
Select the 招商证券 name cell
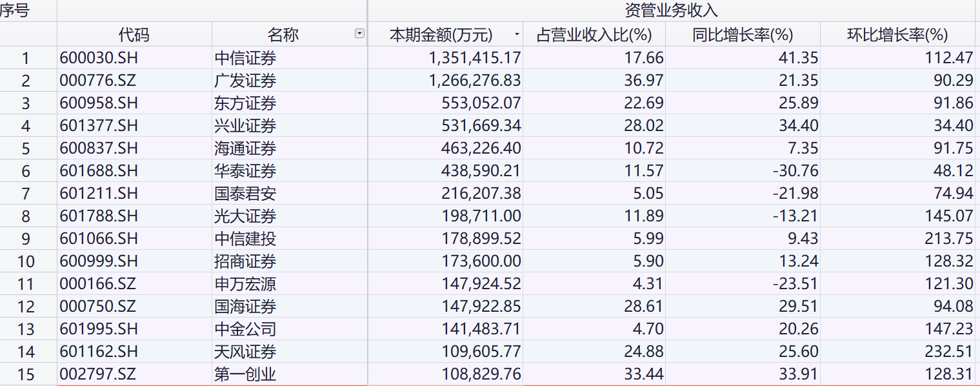coord(290,261)
